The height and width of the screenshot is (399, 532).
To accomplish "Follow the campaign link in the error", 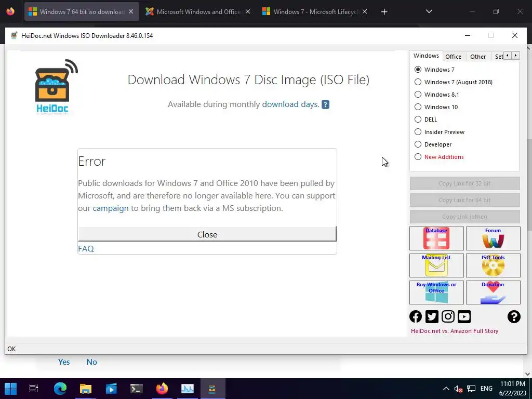I will coord(111,208).
